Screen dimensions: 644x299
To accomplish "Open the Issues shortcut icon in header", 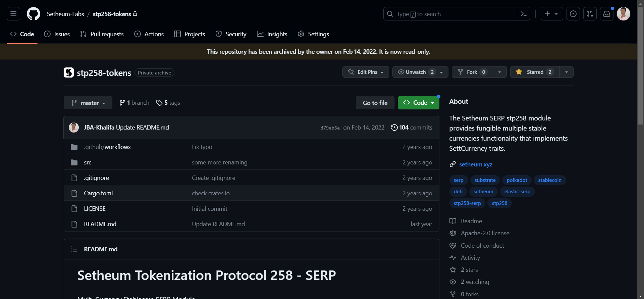I will 573,14.
